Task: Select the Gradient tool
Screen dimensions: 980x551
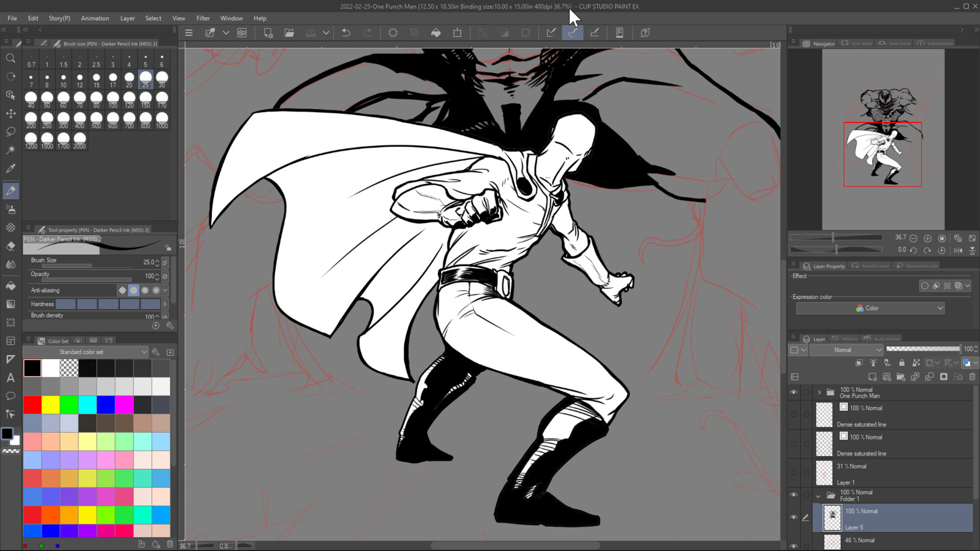Action: tap(10, 304)
